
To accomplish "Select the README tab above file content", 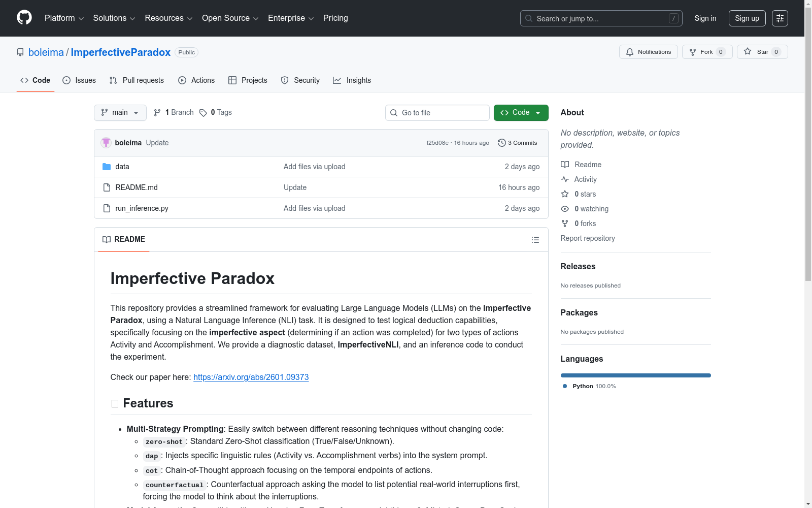I will [124, 239].
